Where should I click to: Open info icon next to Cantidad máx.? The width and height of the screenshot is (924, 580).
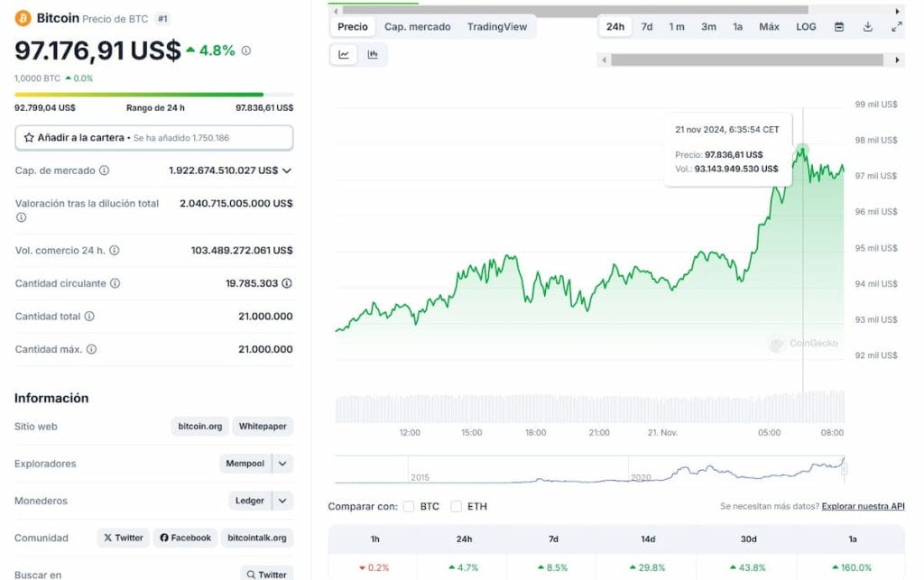tap(91, 349)
